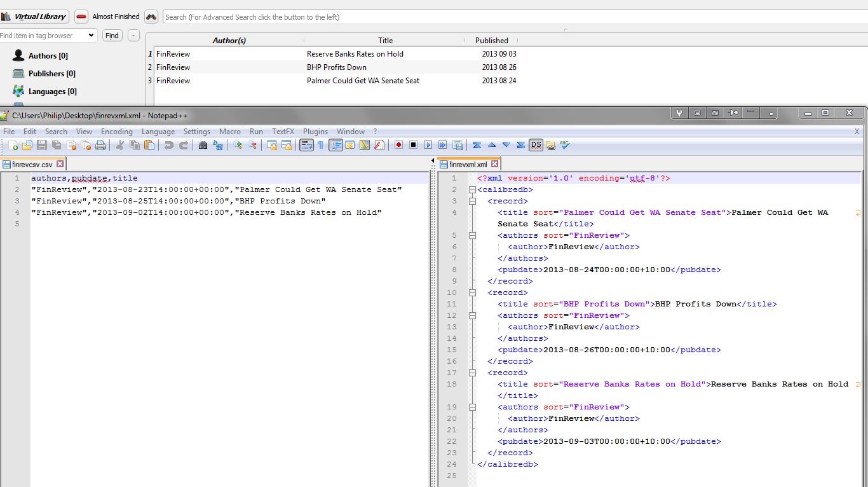Click the Undo arrow icon
The width and height of the screenshot is (868, 487).
click(x=169, y=146)
